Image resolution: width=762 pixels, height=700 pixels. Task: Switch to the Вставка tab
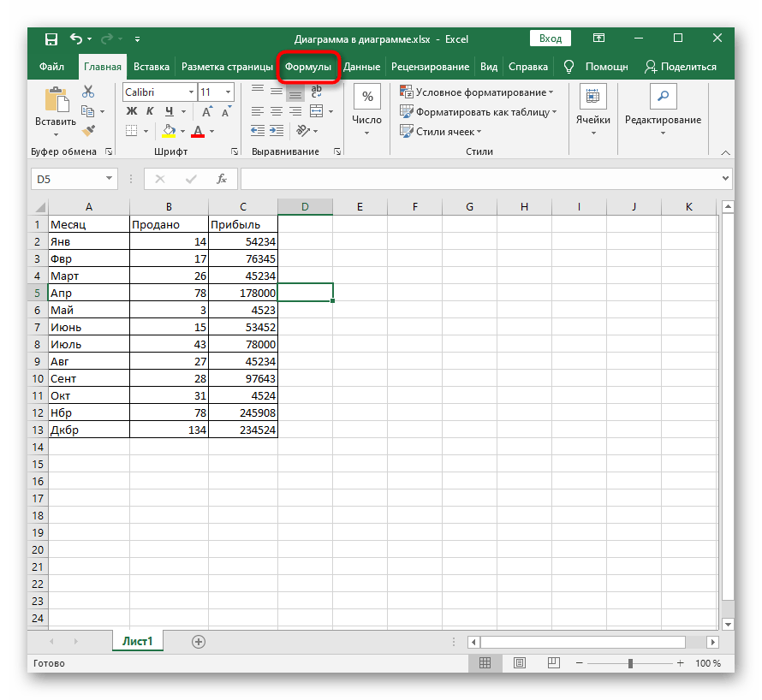(152, 67)
